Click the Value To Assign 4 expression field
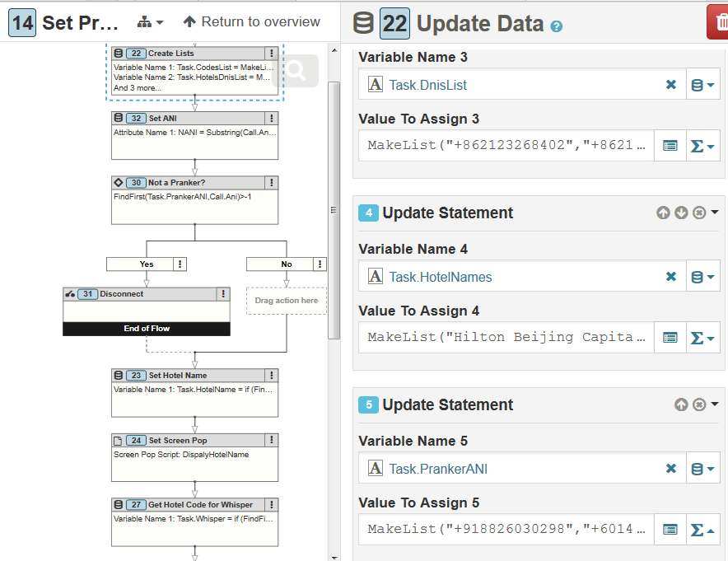728x561 pixels. pyautogui.click(x=506, y=338)
